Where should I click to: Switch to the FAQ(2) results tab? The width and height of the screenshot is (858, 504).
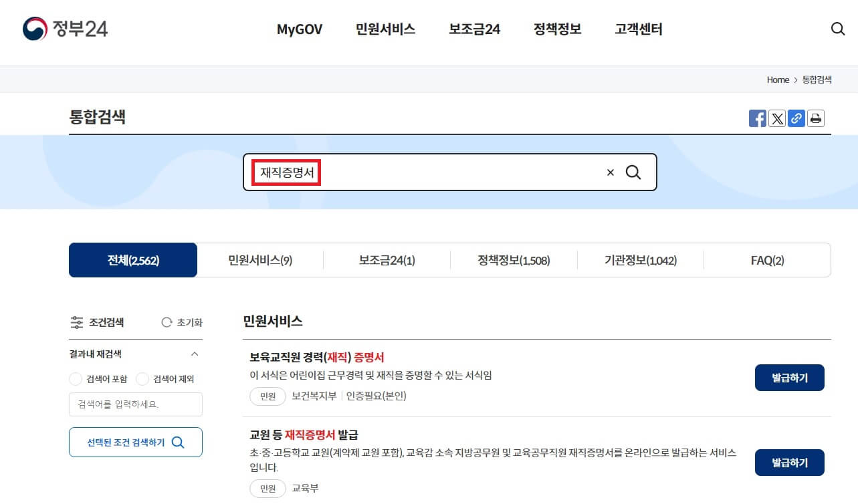pyautogui.click(x=766, y=260)
